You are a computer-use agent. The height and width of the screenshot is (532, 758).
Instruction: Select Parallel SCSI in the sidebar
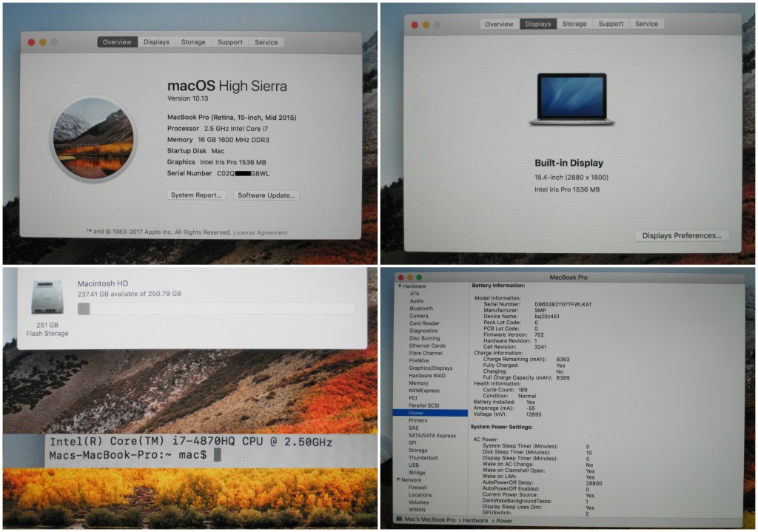(424, 405)
